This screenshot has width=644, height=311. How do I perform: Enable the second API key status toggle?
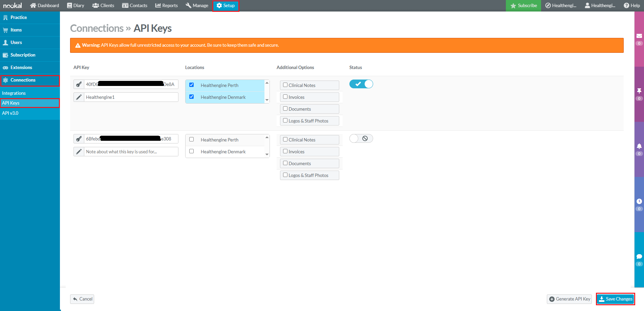point(361,138)
